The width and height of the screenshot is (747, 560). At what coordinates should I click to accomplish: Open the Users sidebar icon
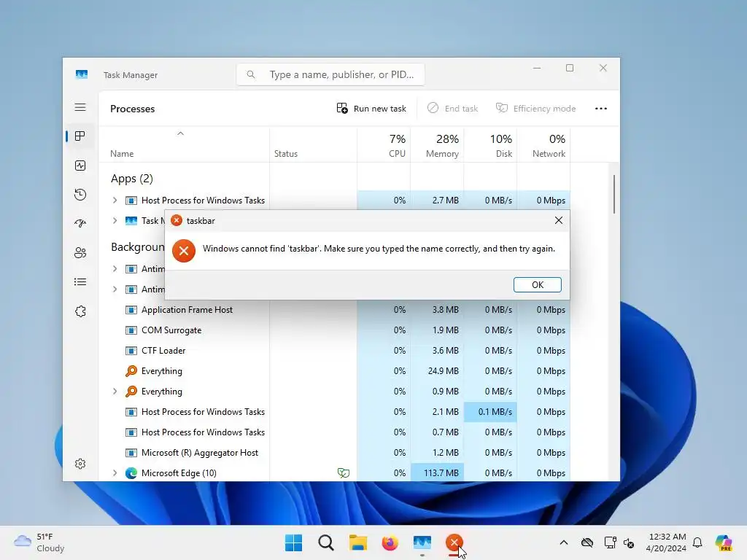click(x=80, y=253)
